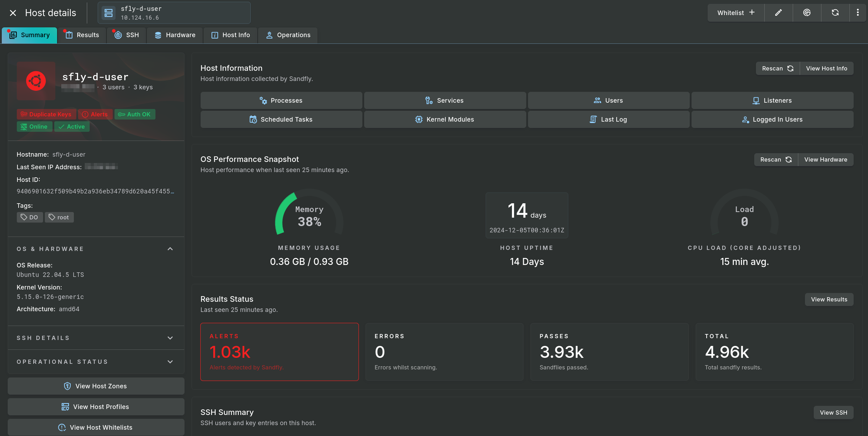Close the Host details panel

point(13,13)
